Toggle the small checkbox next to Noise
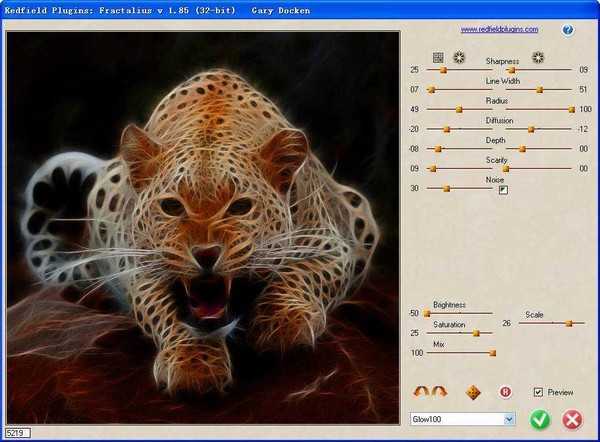Image resolution: width=600 pixels, height=442 pixels. click(504, 189)
